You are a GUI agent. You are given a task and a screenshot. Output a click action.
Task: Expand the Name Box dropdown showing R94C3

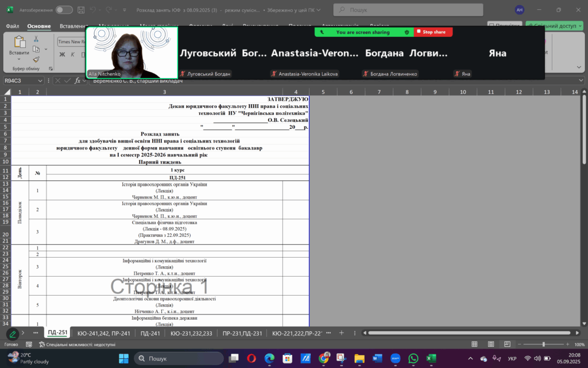40,80
